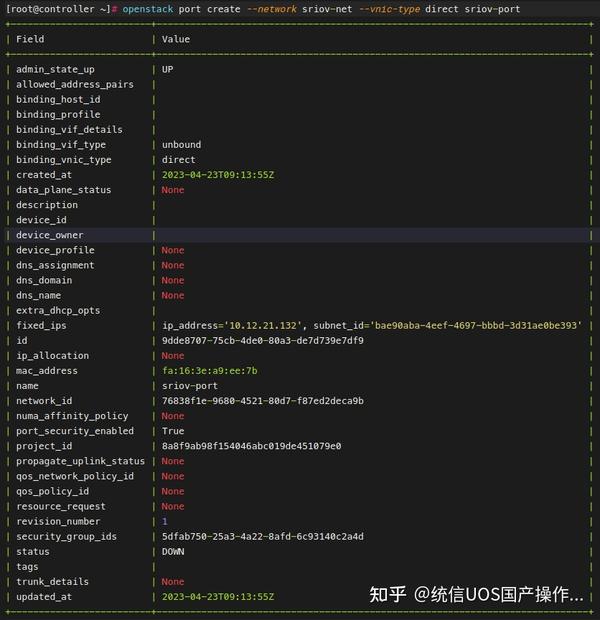Click the Zhihu watermark text

coord(476,594)
